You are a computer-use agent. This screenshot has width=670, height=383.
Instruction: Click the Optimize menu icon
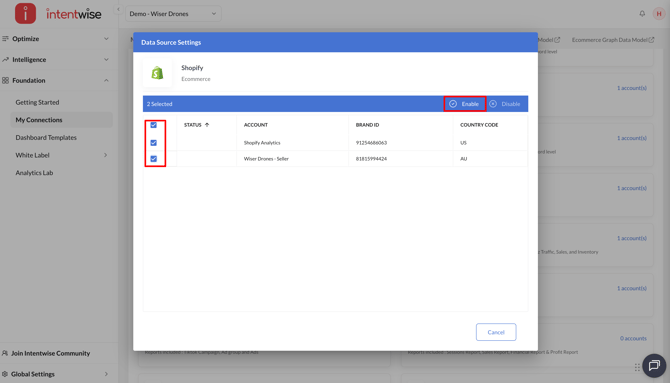5,38
